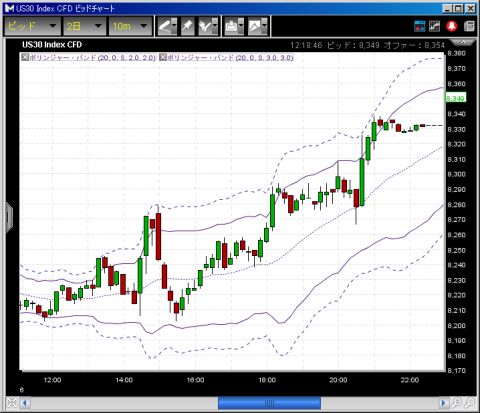Viewport: 480px width, 413px height.
Task: Click the pin tool icon
Action: click(x=187, y=26)
